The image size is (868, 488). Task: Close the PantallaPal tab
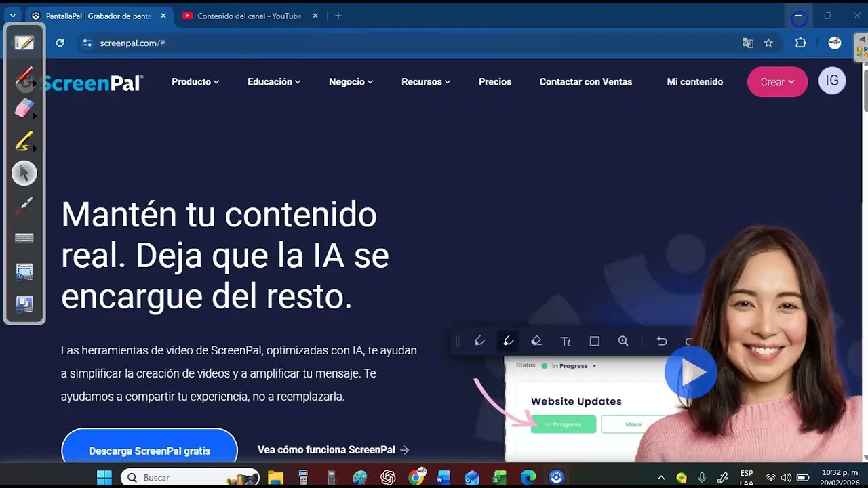point(163,16)
